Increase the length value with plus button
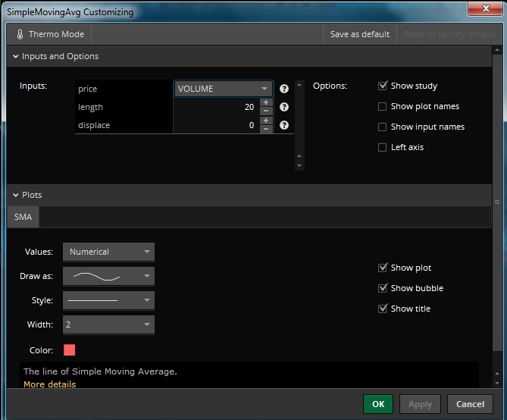Viewport: 507px width, 420px height. click(x=266, y=103)
